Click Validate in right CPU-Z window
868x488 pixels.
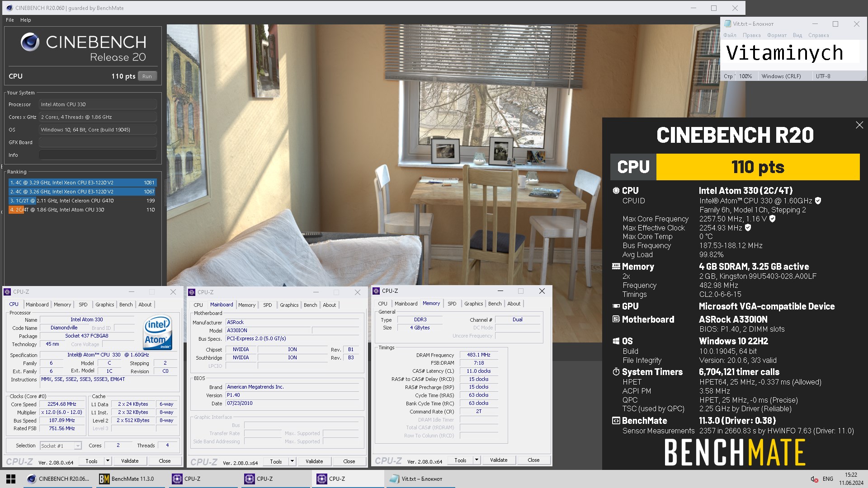(499, 460)
